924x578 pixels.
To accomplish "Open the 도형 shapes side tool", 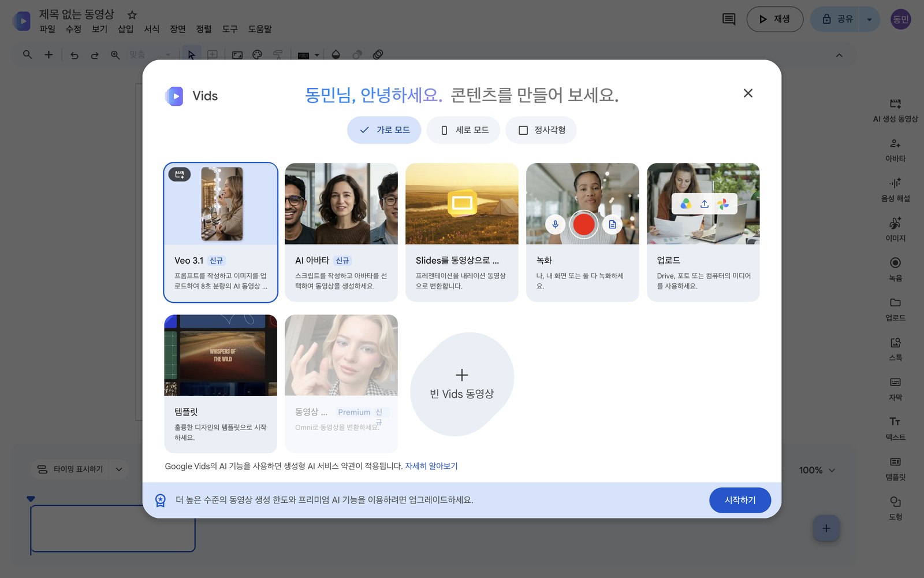I will [x=895, y=509].
